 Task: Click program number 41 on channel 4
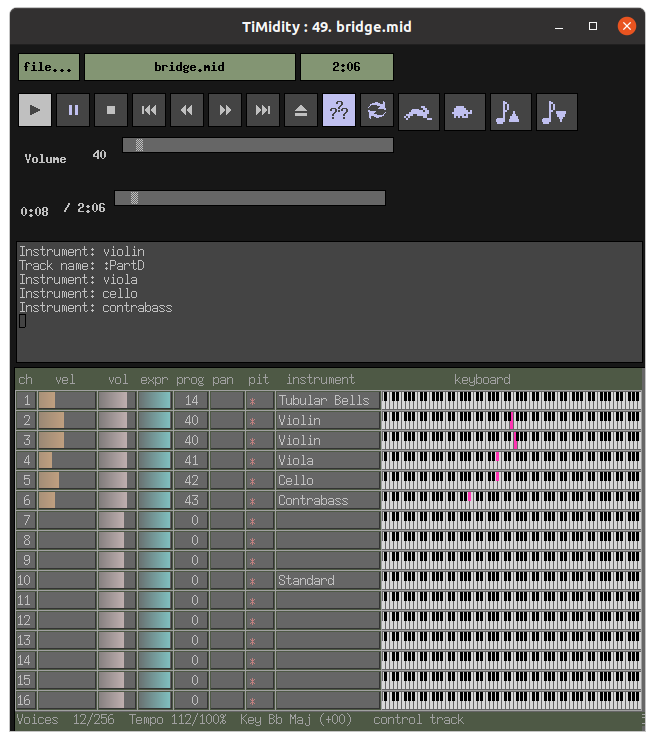tap(191, 460)
